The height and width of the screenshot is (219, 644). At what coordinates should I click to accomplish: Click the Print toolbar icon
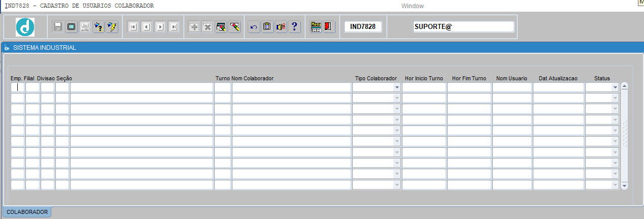click(x=85, y=26)
